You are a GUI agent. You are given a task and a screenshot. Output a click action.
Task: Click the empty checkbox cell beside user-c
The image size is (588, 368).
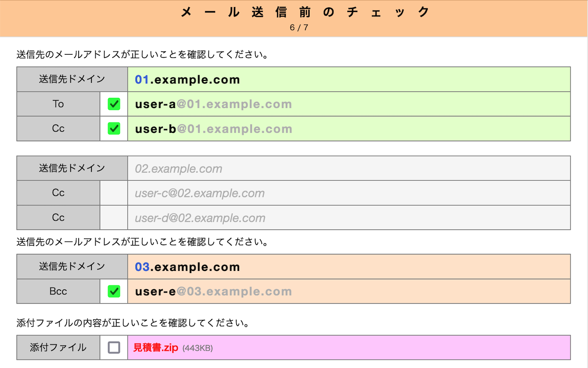click(114, 193)
